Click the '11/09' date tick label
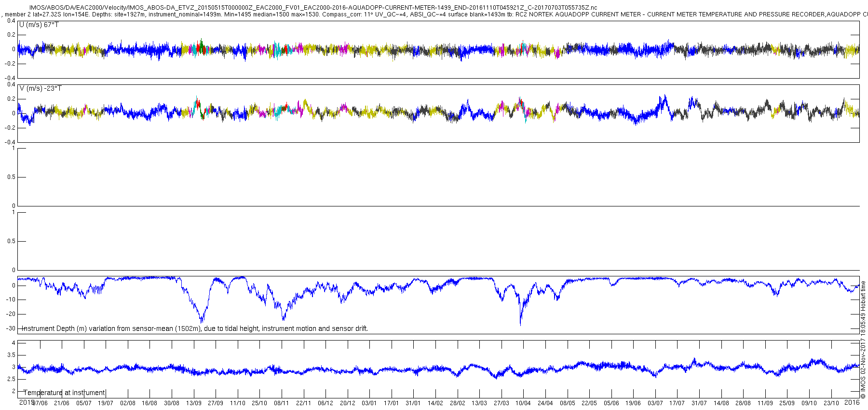 click(765, 403)
